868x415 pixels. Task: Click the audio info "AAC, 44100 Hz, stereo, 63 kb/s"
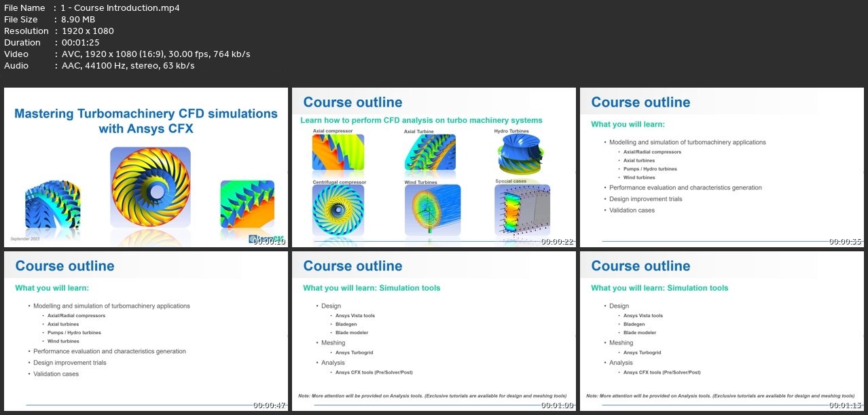coord(128,66)
